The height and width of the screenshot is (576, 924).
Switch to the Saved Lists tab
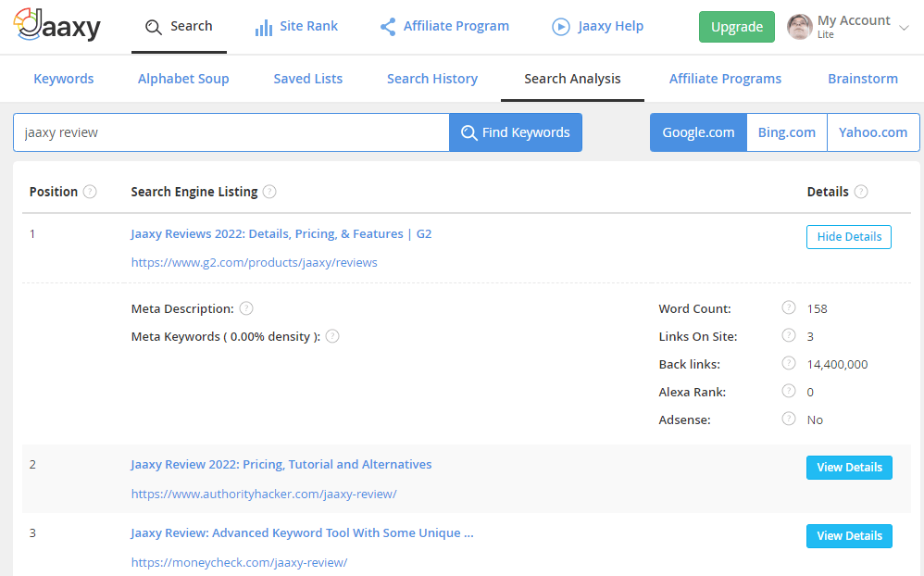point(307,79)
